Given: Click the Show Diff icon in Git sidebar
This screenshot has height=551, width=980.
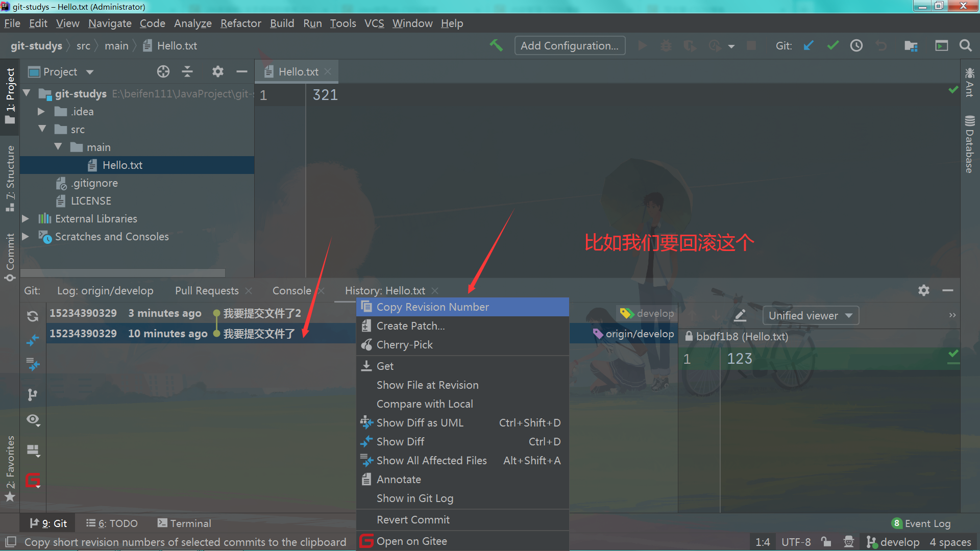Looking at the screenshot, I should pos(33,340).
